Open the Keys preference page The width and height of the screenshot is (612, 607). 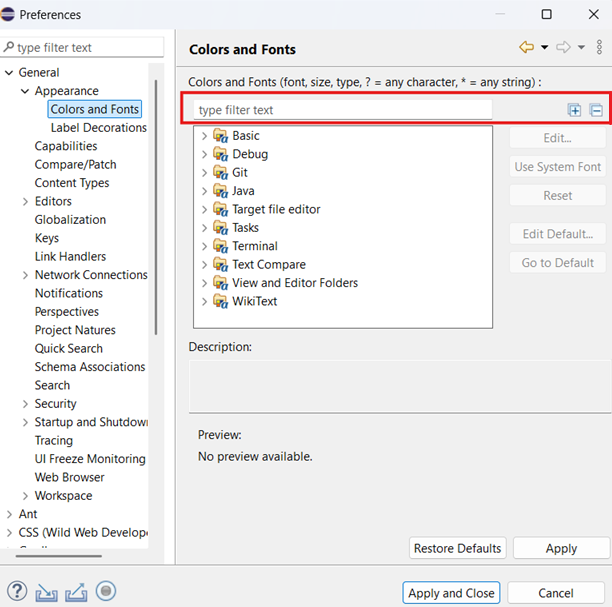point(47,238)
